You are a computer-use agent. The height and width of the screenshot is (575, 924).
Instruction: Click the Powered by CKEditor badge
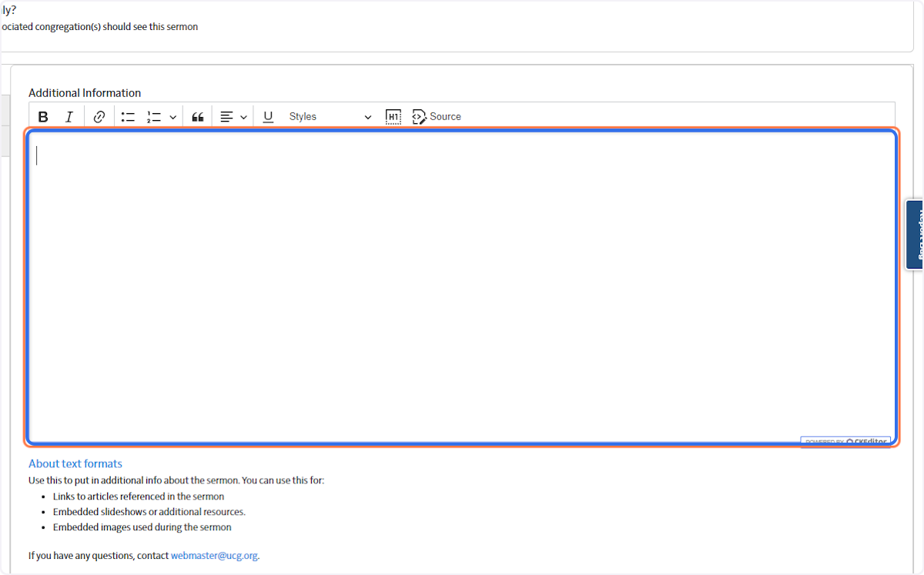(845, 442)
